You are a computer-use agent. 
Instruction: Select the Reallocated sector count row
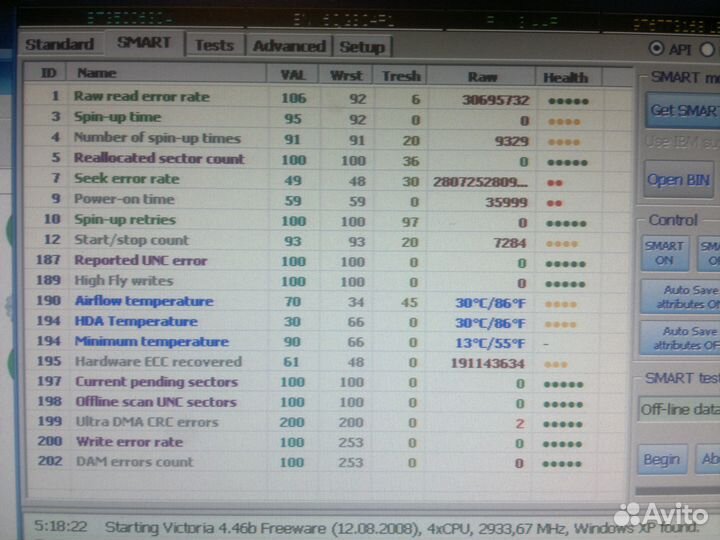(x=159, y=159)
